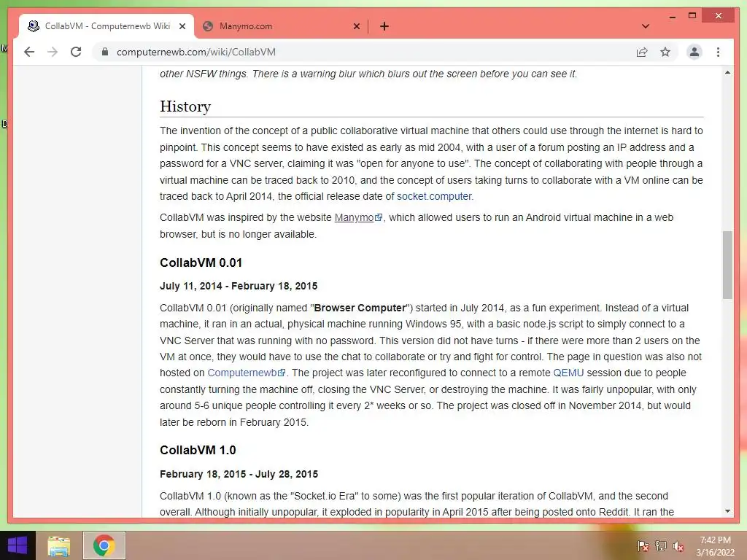Open the Computernewb external link
Screen dimensions: 747x560
[247, 373]
